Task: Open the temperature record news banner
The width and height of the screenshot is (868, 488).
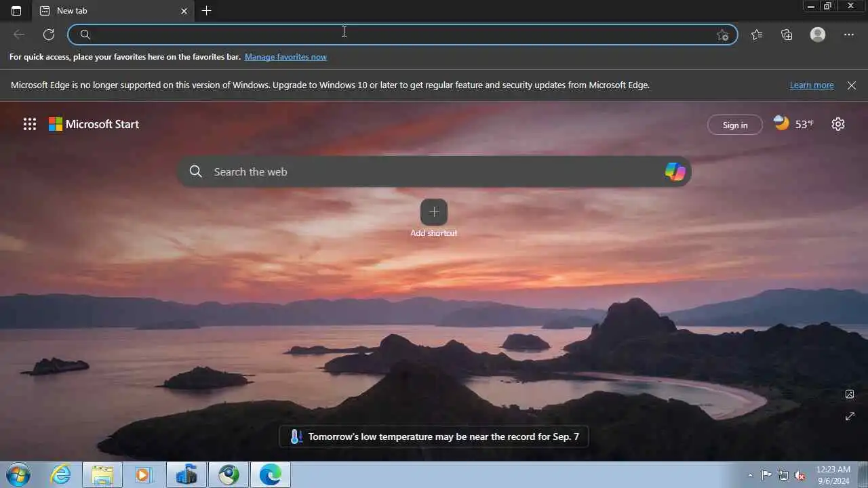Action: tap(434, 436)
